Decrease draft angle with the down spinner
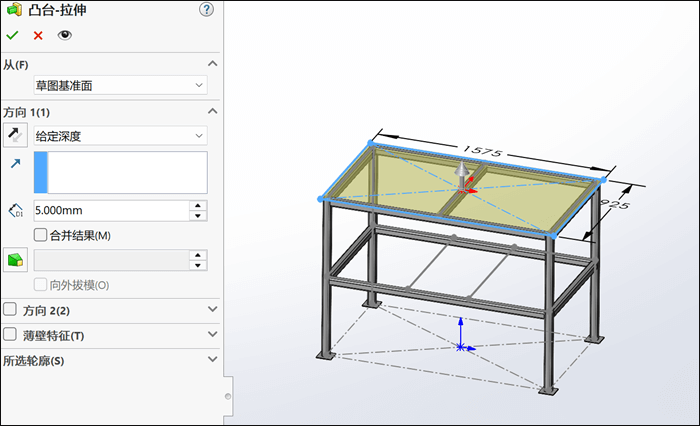This screenshot has height=426, width=700. 198,265
